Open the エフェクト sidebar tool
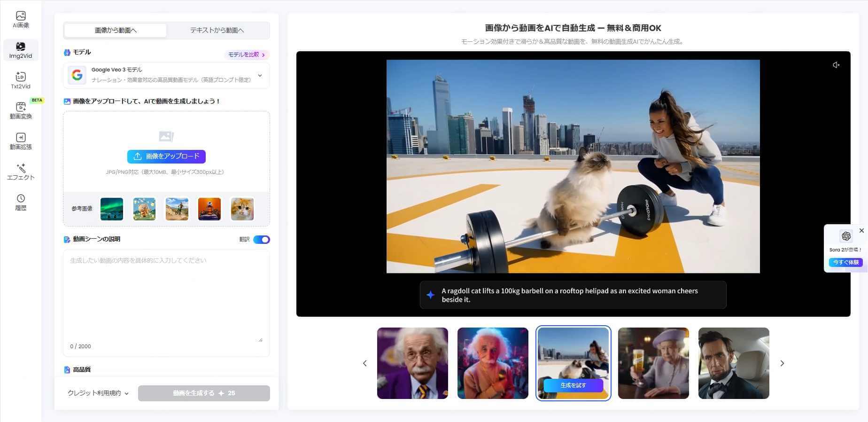Screen dimensions: 868x422 tap(21, 172)
